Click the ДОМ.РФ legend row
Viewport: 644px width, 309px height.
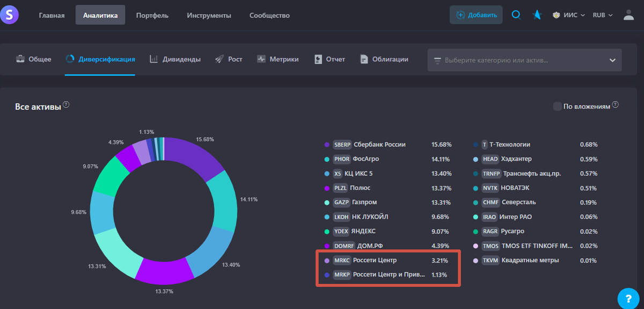389,246
